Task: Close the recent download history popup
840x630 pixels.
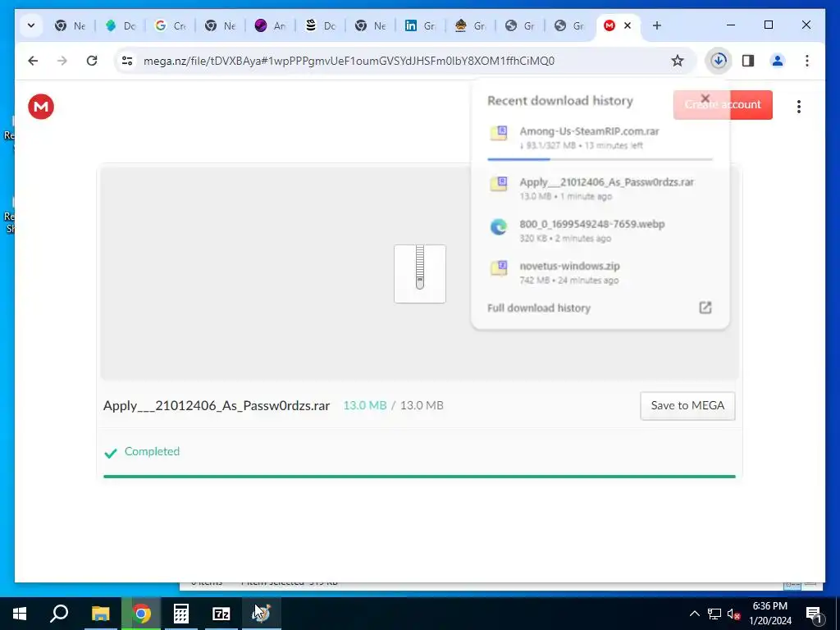Action: [x=705, y=98]
